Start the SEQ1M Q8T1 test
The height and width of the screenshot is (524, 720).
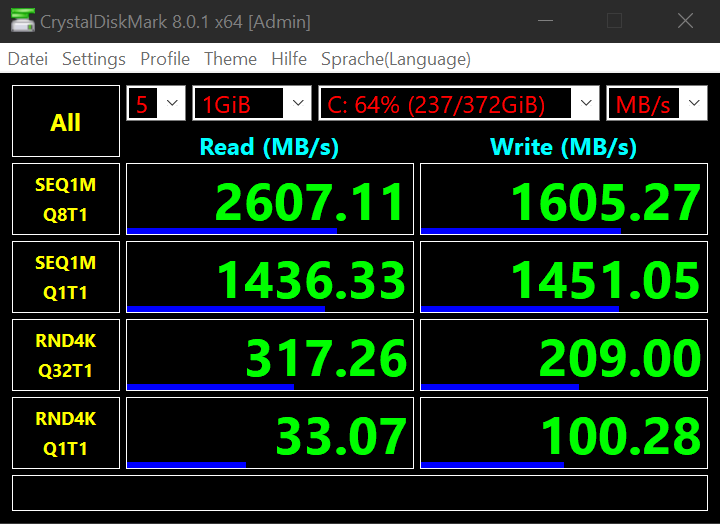click(66, 199)
